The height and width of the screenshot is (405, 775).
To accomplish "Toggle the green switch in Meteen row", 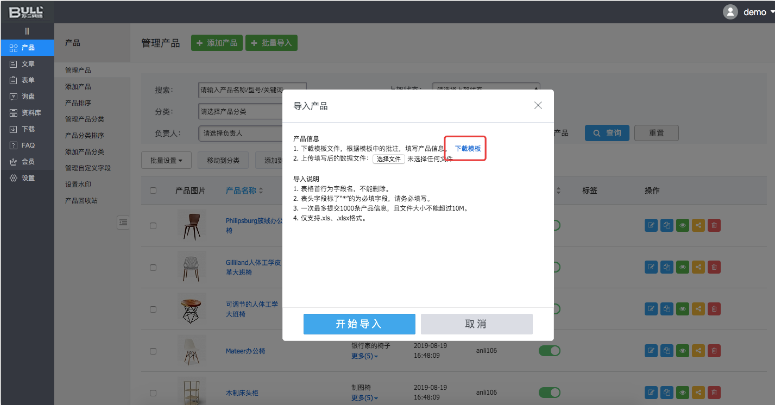I will coord(550,350).
